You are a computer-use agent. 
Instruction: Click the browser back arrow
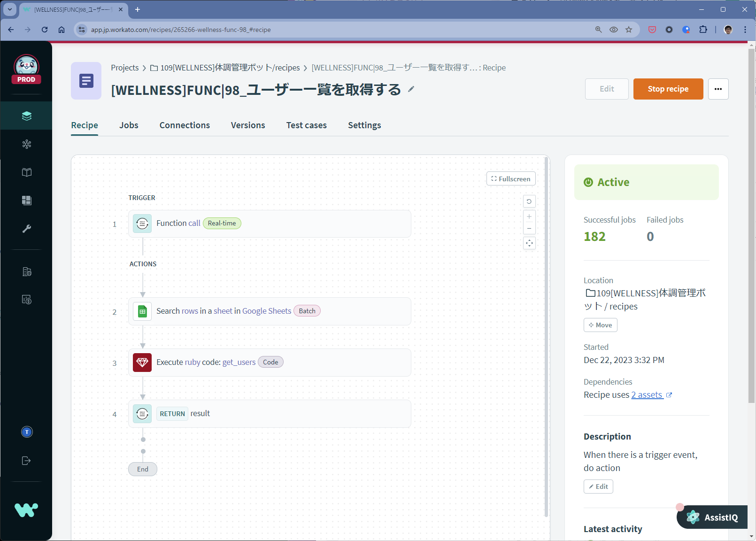click(11, 30)
